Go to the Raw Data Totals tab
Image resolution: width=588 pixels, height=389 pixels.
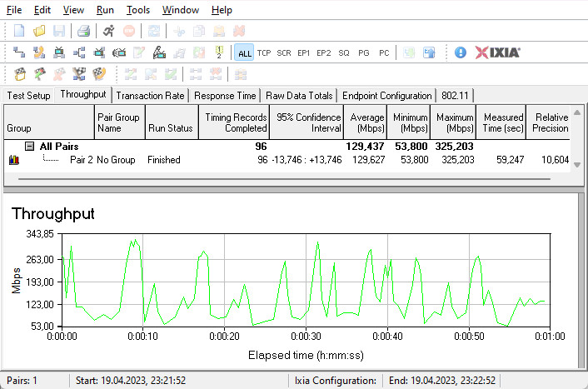(299, 96)
